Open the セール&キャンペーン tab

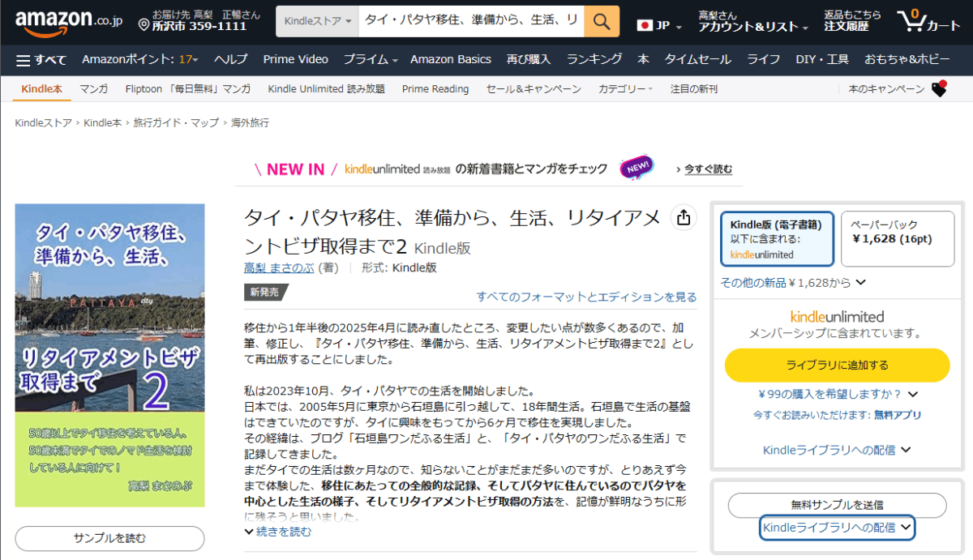(534, 89)
